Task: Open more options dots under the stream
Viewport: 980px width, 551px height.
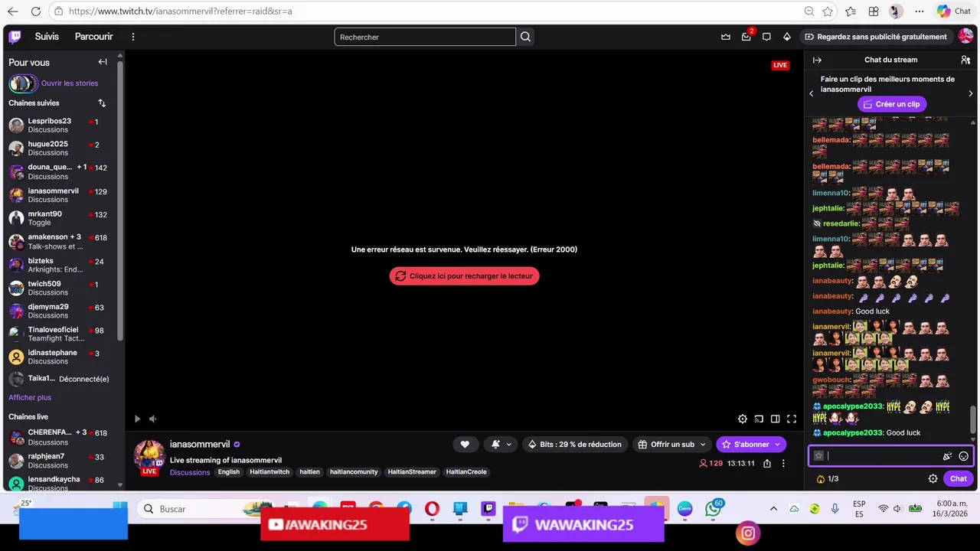Action: pos(782,463)
